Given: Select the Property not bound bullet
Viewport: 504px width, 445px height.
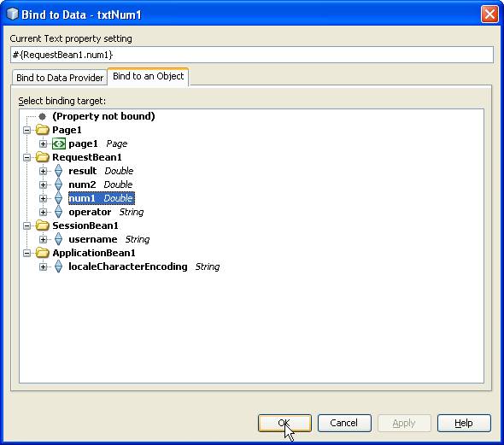Looking at the screenshot, I should [42, 116].
